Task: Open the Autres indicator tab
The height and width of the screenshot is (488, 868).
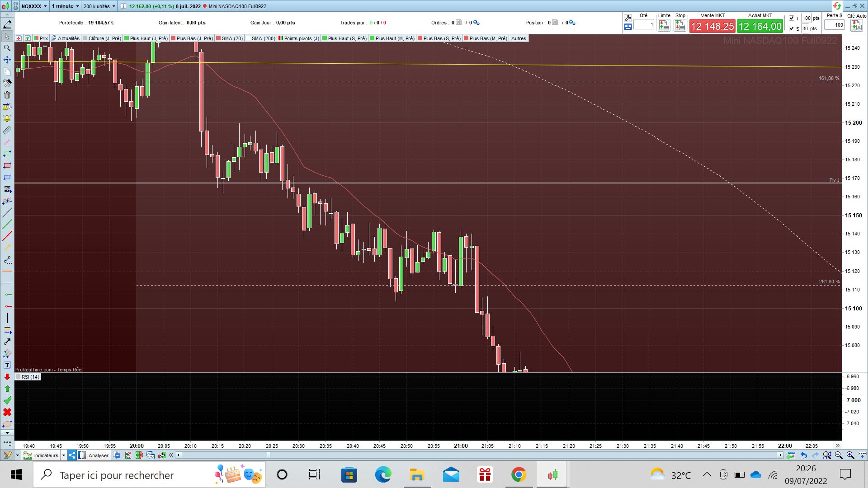Action: tap(519, 38)
